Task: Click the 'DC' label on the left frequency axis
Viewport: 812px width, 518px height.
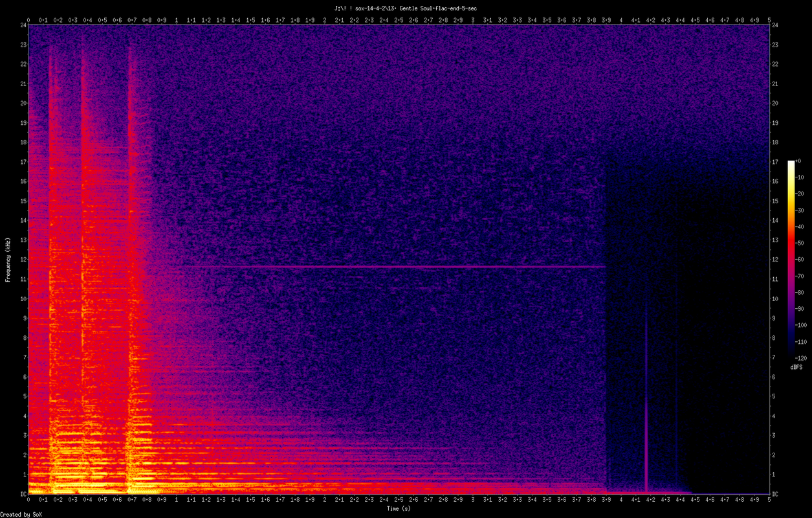Action: pos(22,495)
